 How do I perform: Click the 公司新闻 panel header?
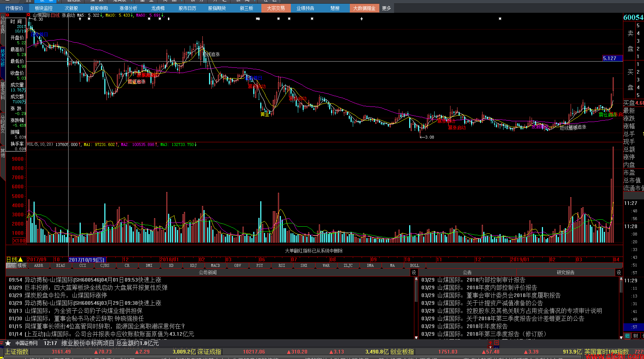[x=208, y=272]
